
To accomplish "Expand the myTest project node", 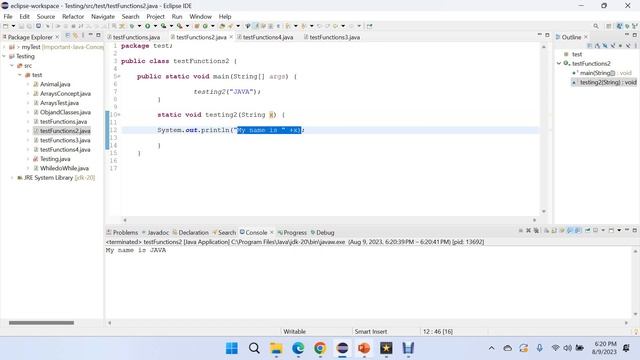I will 4,47.
